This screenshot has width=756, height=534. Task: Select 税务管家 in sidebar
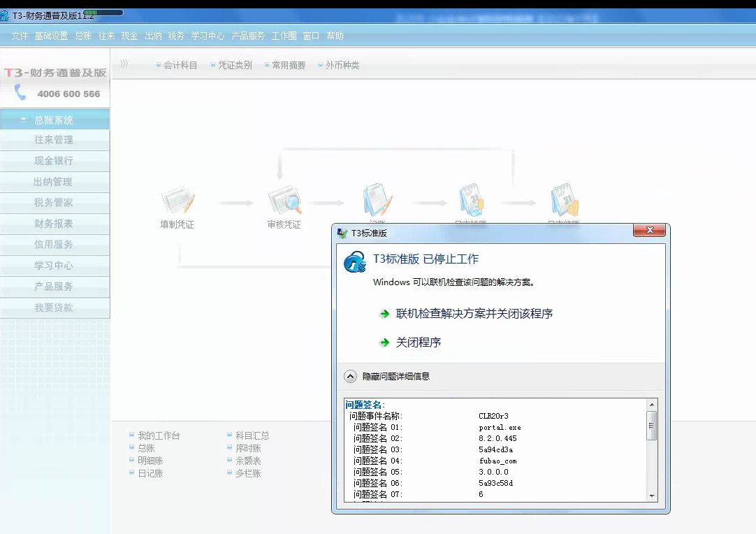[x=54, y=203]
